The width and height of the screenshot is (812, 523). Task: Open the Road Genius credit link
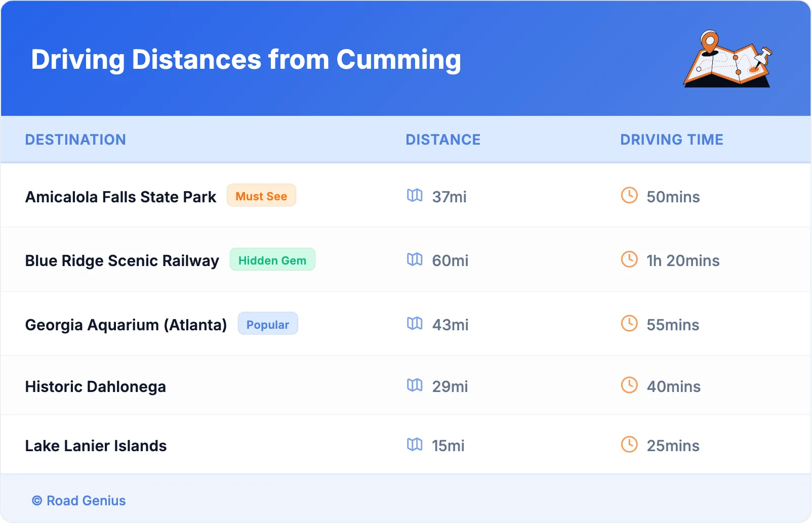pos(79,501)
